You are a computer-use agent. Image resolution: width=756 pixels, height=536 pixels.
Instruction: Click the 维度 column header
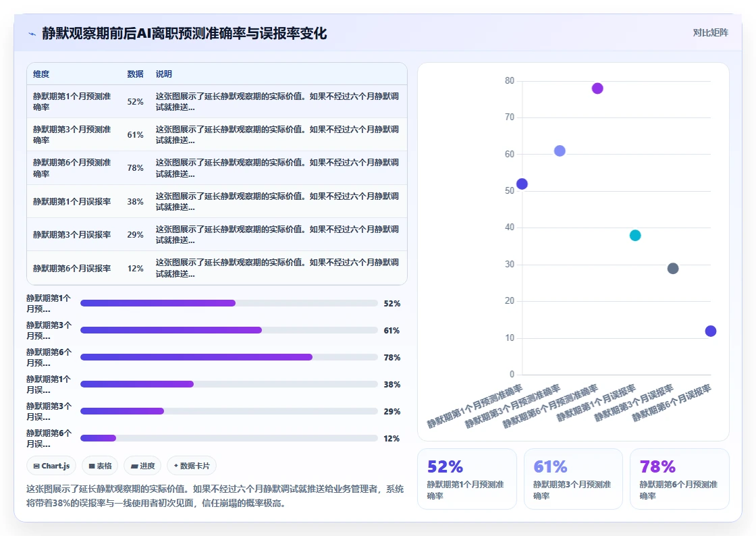[41, 74]
